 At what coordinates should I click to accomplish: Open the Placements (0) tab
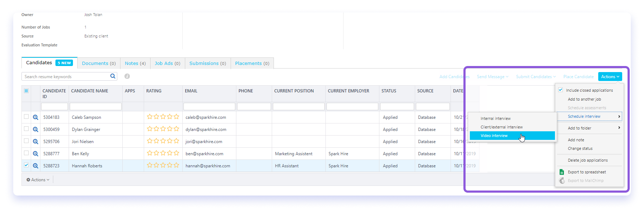[252, 63]
